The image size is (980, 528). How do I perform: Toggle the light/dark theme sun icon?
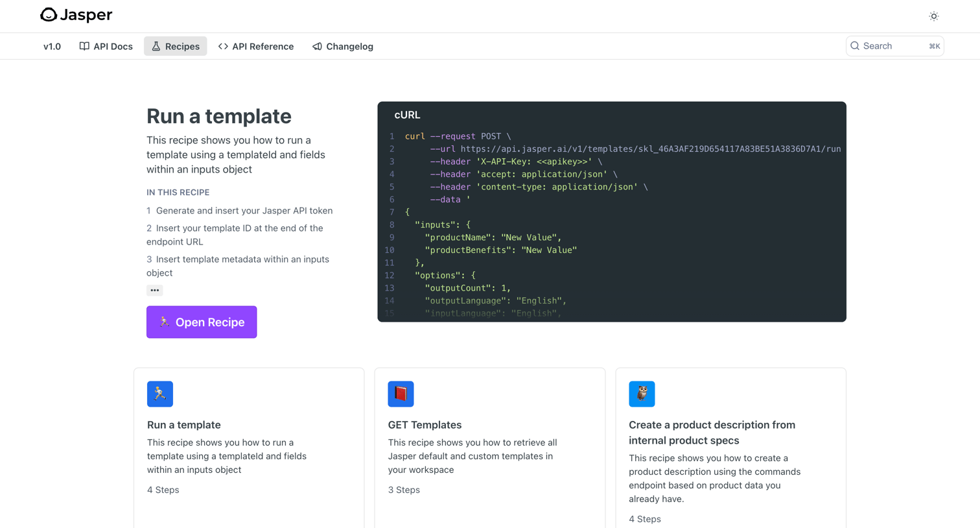pos(933,16)
